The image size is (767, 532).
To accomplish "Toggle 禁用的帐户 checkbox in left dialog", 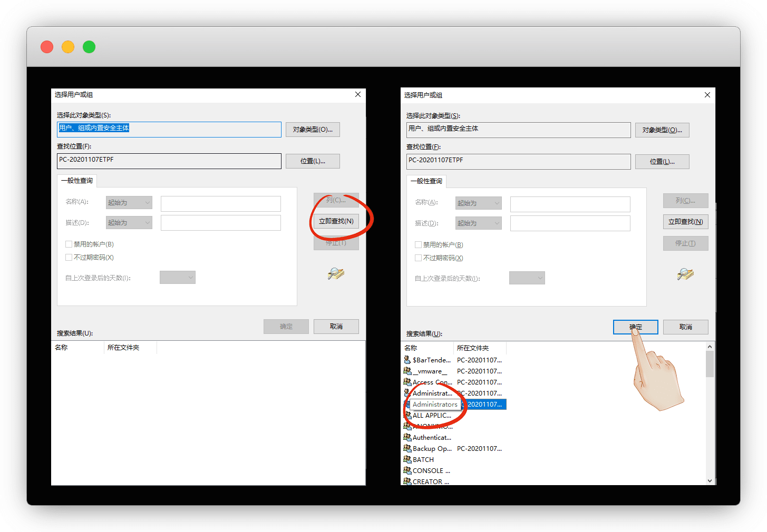I will (x=69, y=244).
